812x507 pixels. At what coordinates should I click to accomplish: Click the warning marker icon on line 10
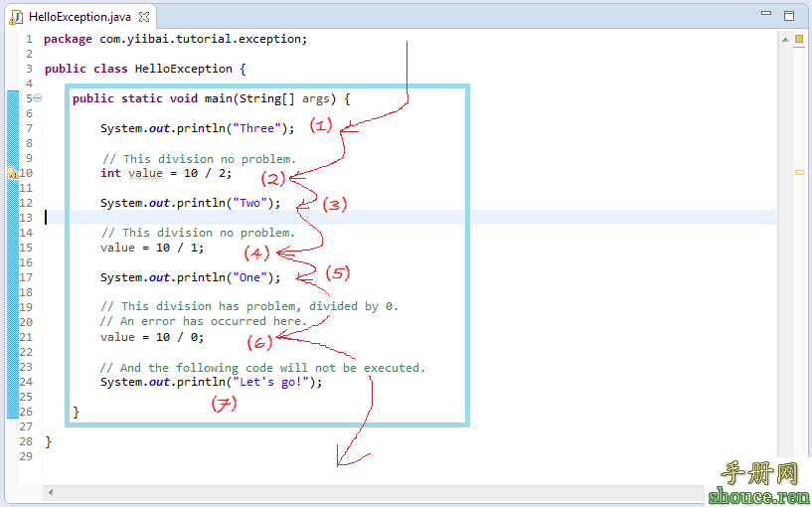click(x=13, y=173)
